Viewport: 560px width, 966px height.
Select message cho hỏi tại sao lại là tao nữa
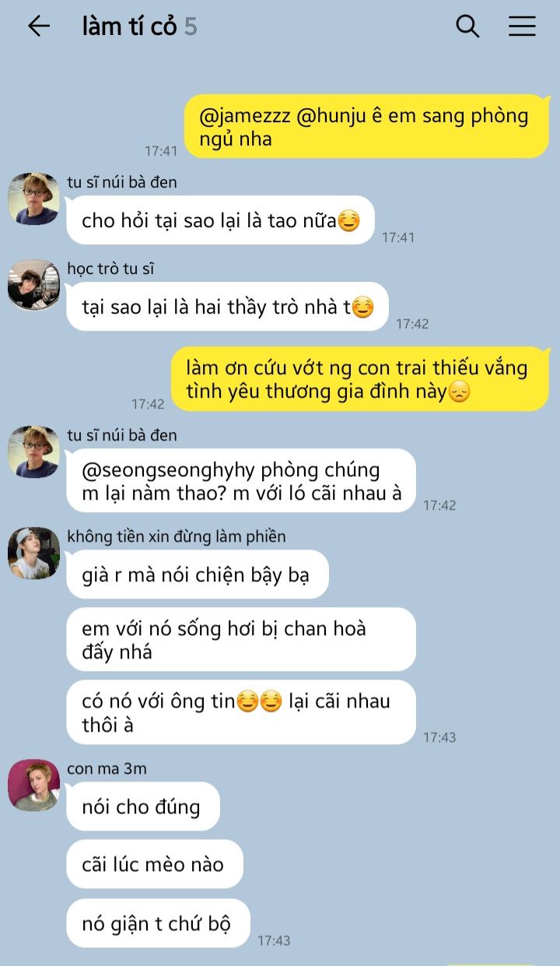(x=220, y=221)
